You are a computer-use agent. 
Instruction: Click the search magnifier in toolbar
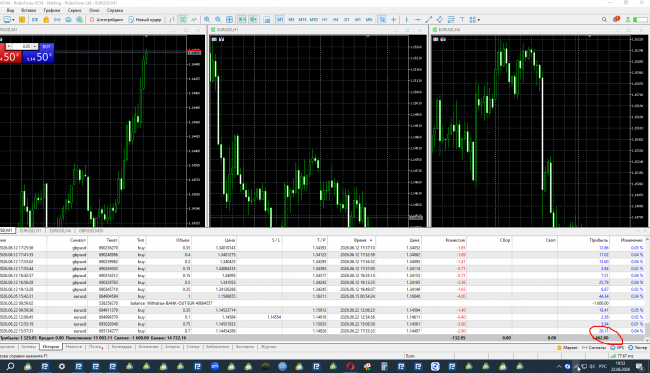click(604, 19)
